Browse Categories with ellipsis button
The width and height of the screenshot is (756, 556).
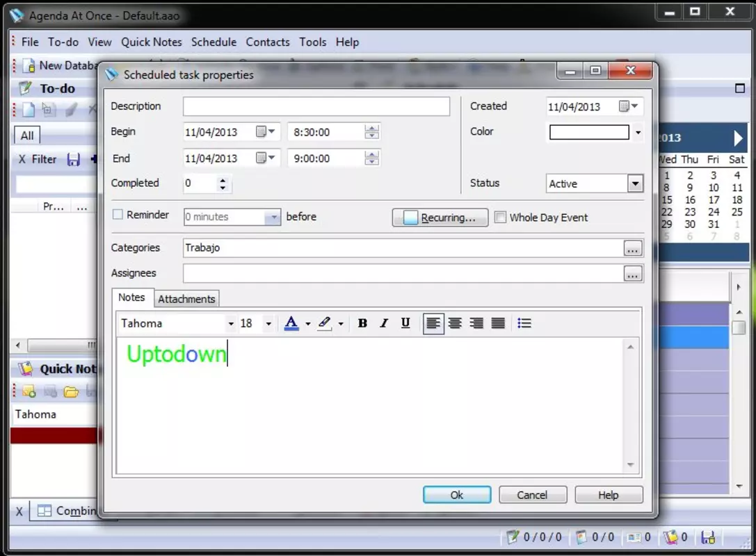(x=633, y=248)
